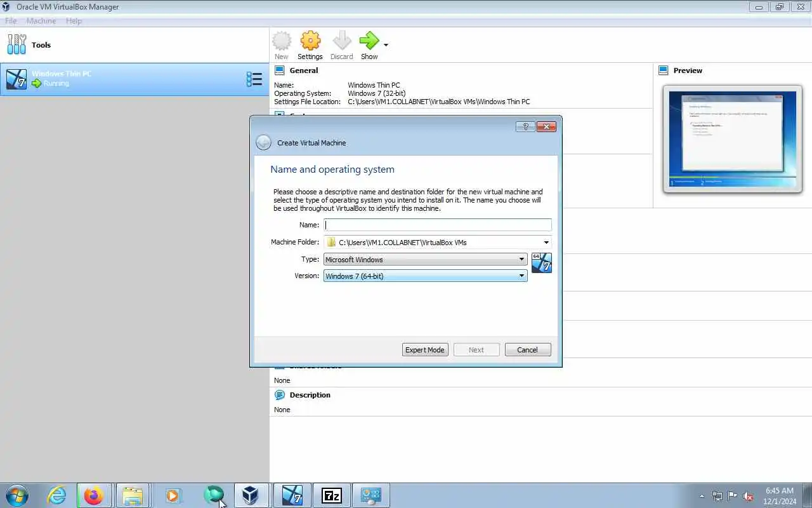Click the VirtualBox cube taskbar icon
The width and height of the screenshot is (812, 508).
[251, 495]
